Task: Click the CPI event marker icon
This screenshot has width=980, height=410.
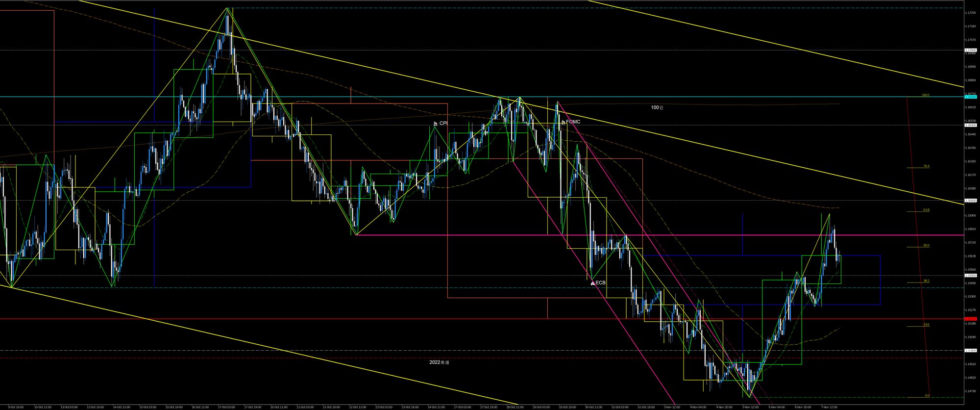Action: point(435,124)
